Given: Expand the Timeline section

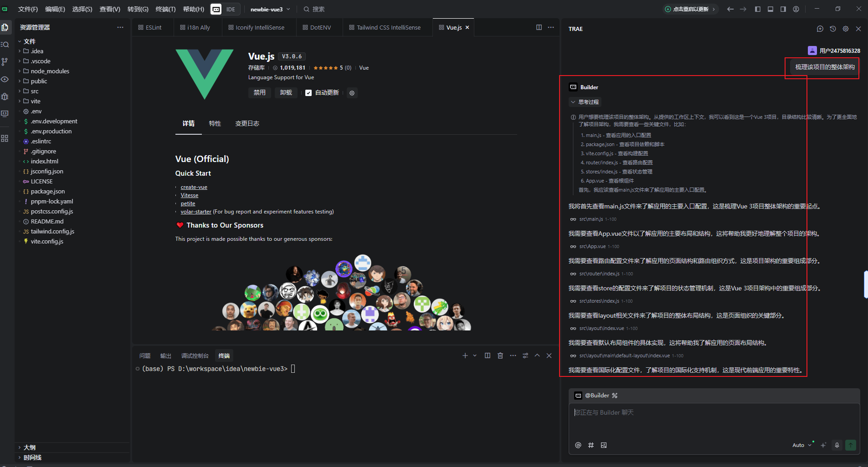Looking at the screenshot, I should pyautogui.click(x=32, y=457).
